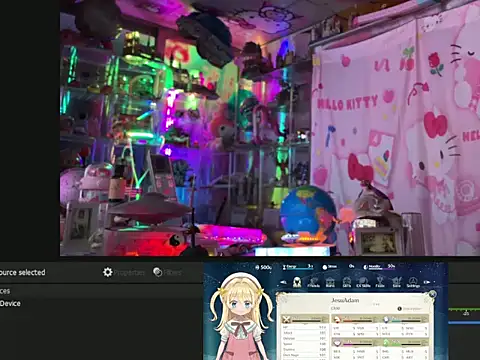
Task: Open the Gifts icon in the game menu
Action: point(347,283)
